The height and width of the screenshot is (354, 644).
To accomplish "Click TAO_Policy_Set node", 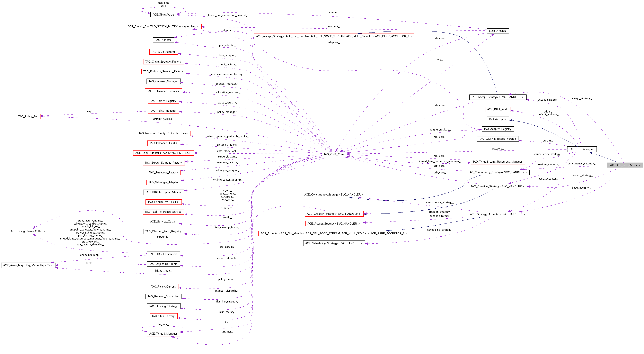I will 28,116.
